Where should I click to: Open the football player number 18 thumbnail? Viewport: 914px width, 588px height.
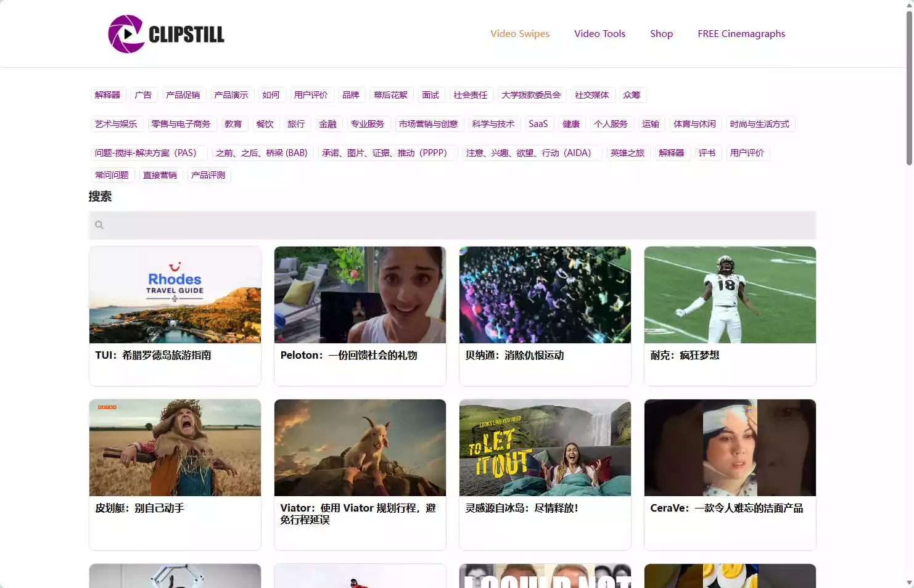coord(730,295)
